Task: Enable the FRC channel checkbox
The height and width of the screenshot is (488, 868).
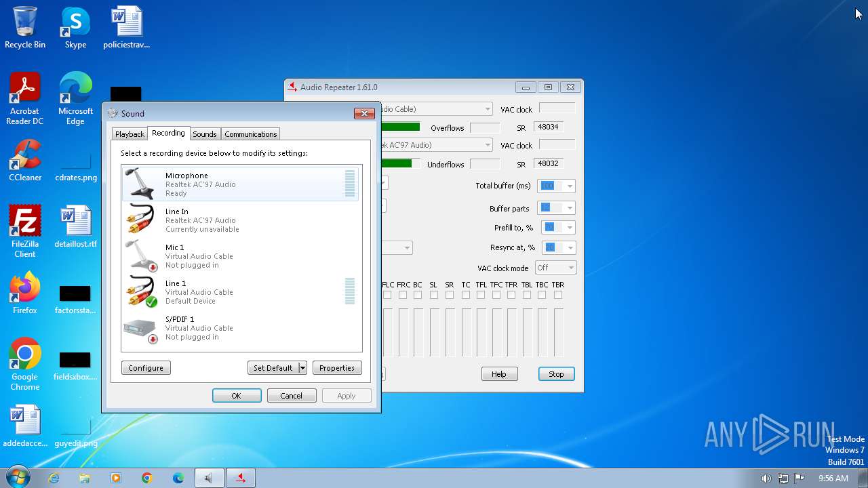Action: pyautogui.click(x=403, y=295)
